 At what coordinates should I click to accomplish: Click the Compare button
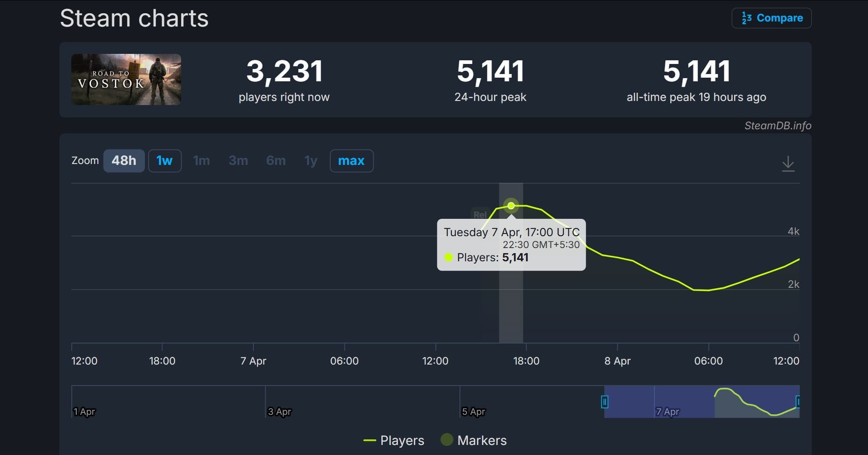pyautogui.click(x=772, y=18)
